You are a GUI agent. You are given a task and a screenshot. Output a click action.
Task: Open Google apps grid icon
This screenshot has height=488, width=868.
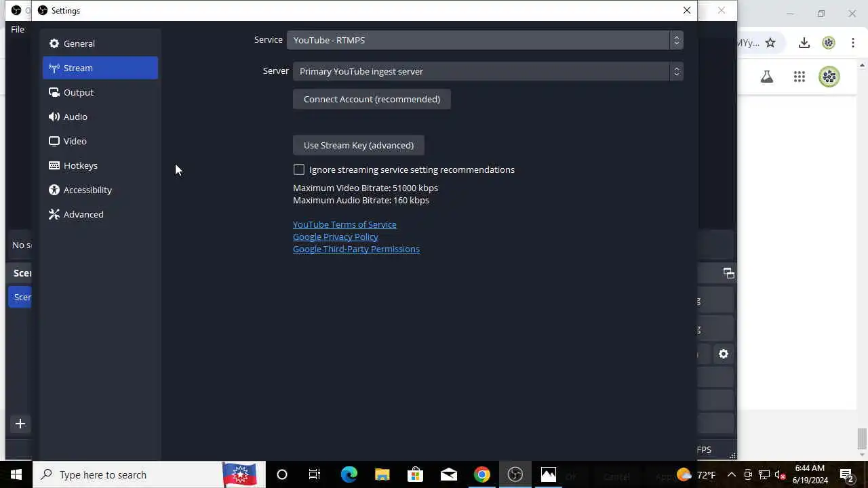[800, 77]
